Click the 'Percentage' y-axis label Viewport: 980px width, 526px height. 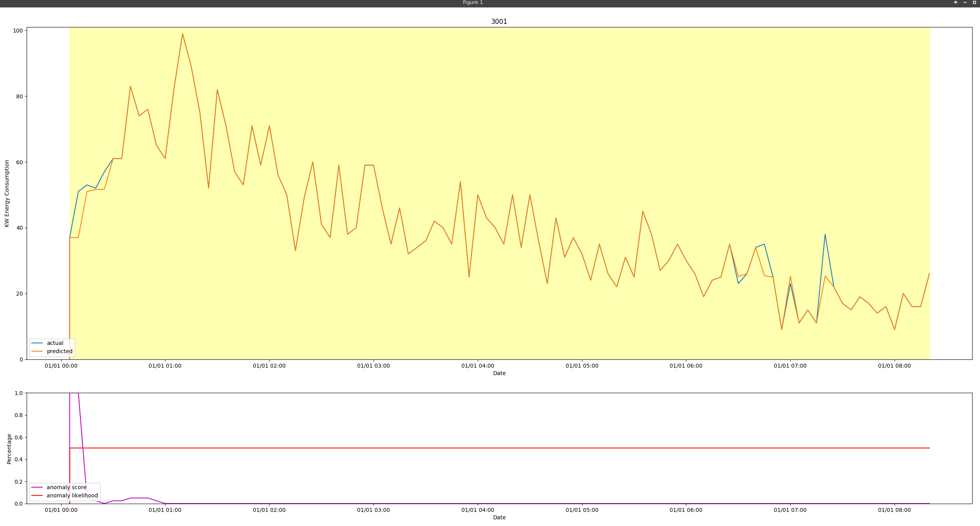coord(9,449)
